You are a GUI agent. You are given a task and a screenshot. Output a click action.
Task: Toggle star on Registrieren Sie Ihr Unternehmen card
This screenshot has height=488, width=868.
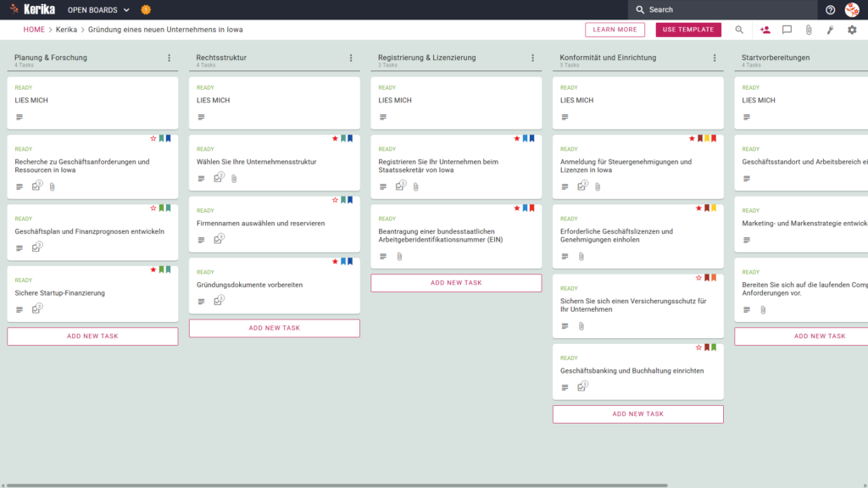tap(517, 138)
